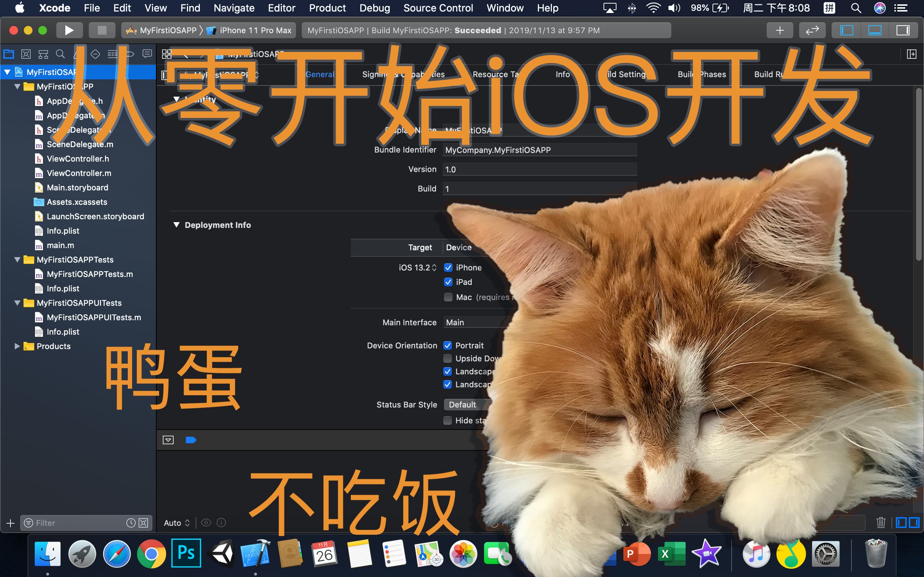Screen dimensions: 924x577
Task: Collapse the Deployment Info disclosure triangle
Action: pos(176,225)
